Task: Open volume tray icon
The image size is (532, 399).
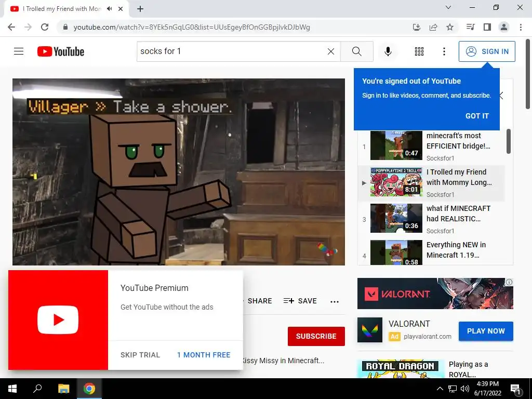Action: tap(465, 389)
